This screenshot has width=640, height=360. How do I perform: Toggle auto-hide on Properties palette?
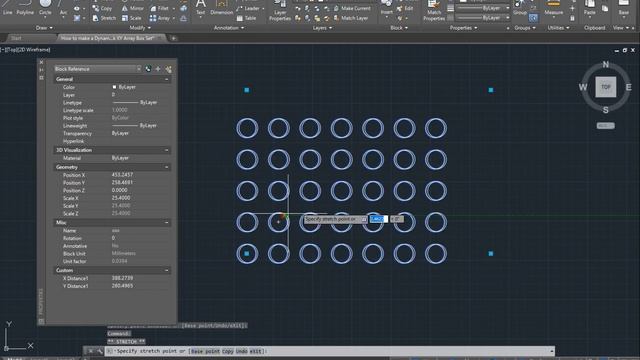(x=41, y=70)
